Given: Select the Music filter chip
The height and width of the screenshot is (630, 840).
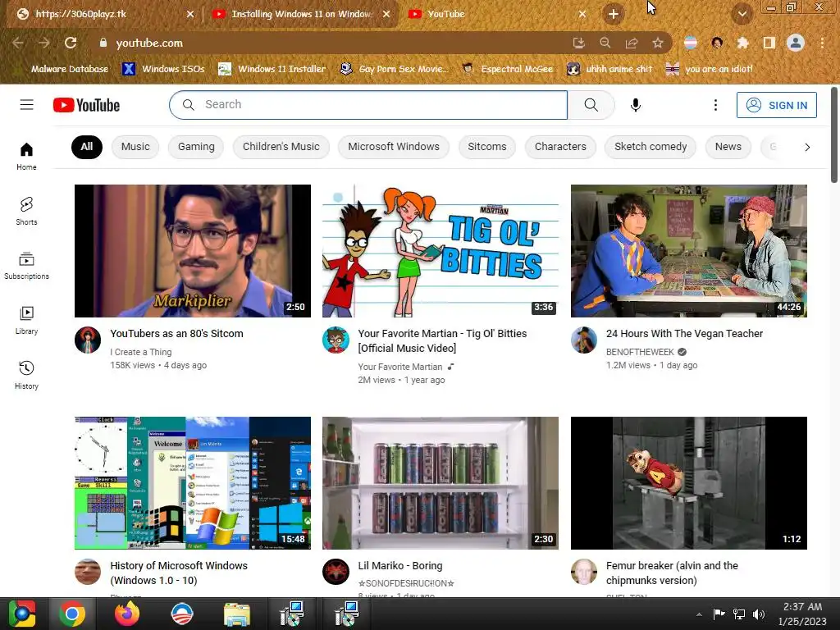Looking at the screenshot, I should [x=135, y=147].
